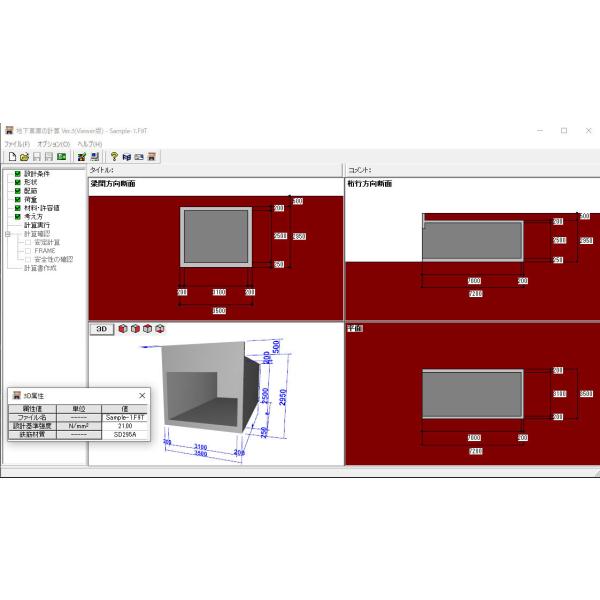Click the New file toolbar icon
This screenshot has width=600, height=600.
click(11, 157)
